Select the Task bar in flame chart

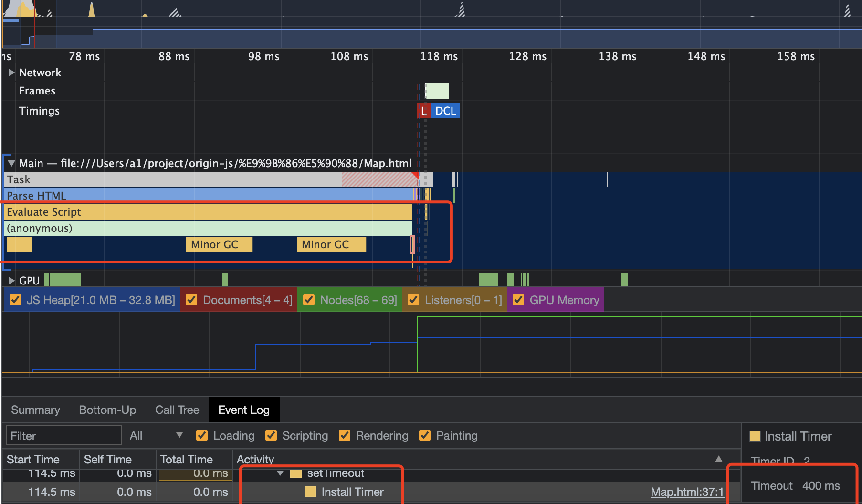click(x=210, y=179)
